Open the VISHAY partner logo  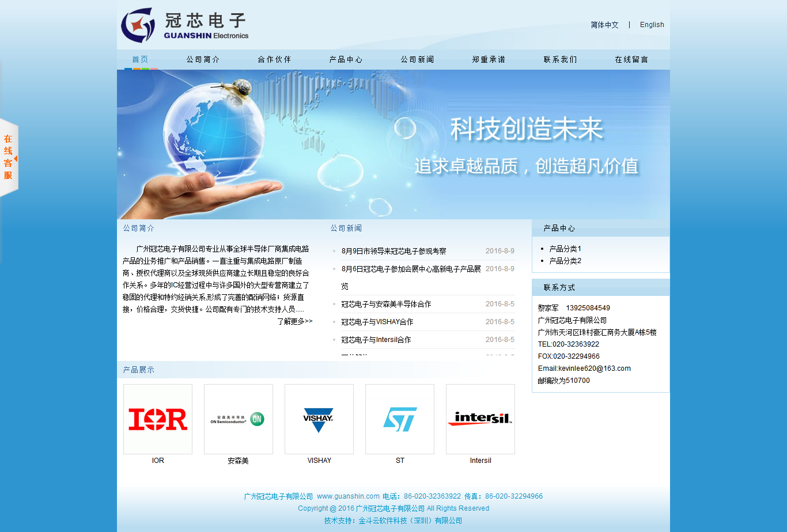pos(319,419)
